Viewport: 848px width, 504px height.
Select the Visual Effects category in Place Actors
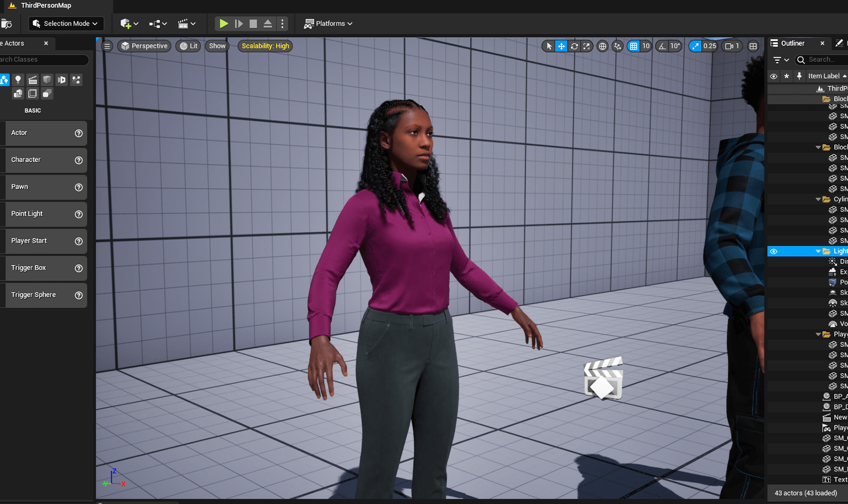tap(76, 80)
